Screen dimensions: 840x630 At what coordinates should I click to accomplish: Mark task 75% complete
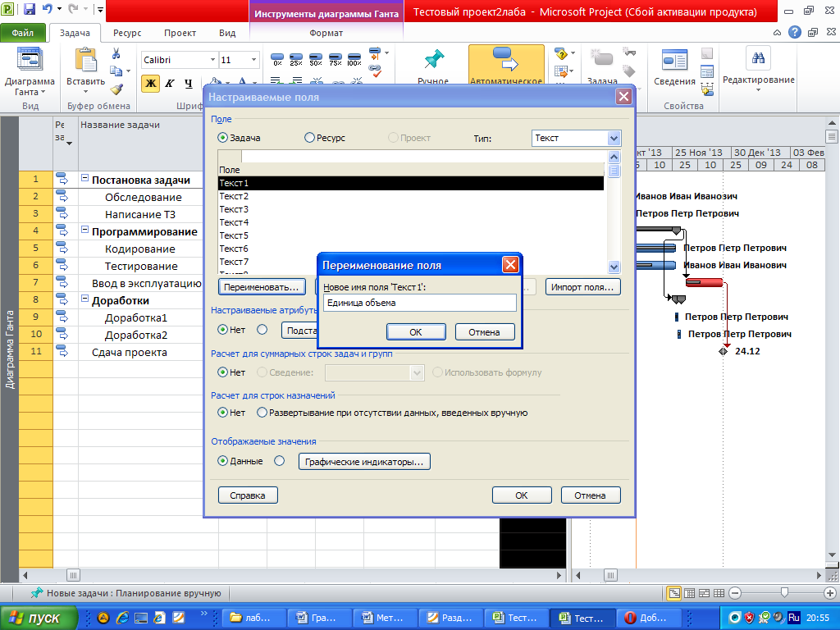[336, 59]
